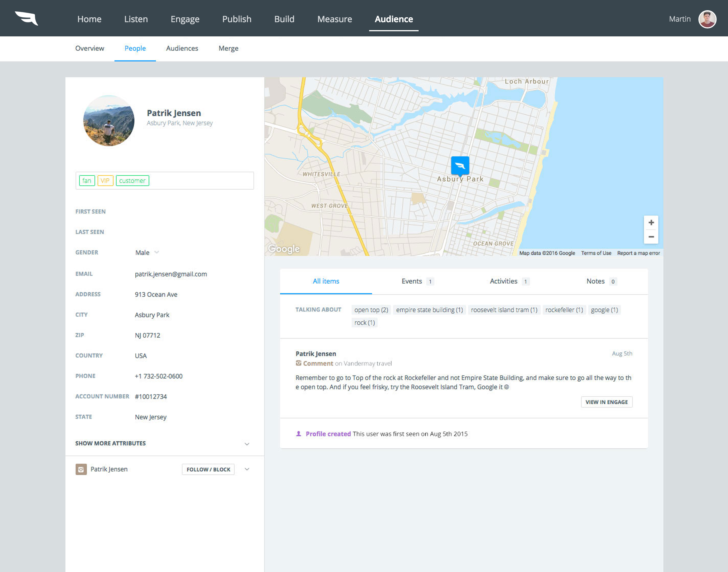Click the 'open top (2)' topic chip
728x572 pixels.
(371, 310)
